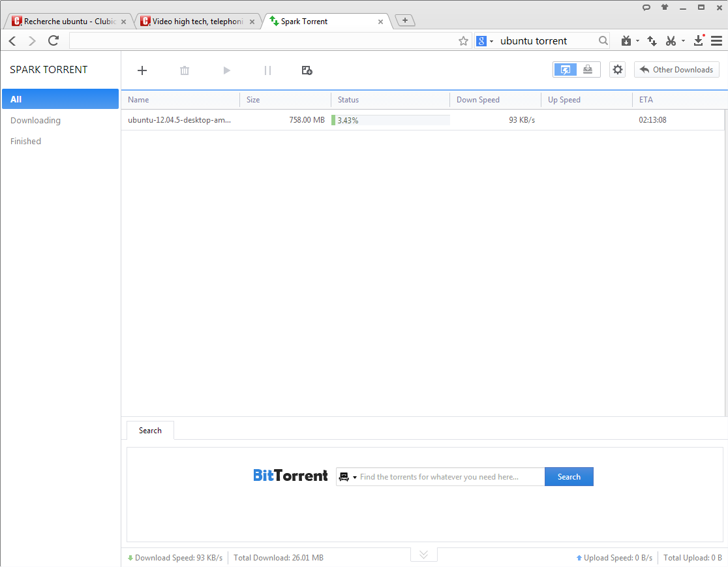Click Total Upload status entry

point(693,558)
